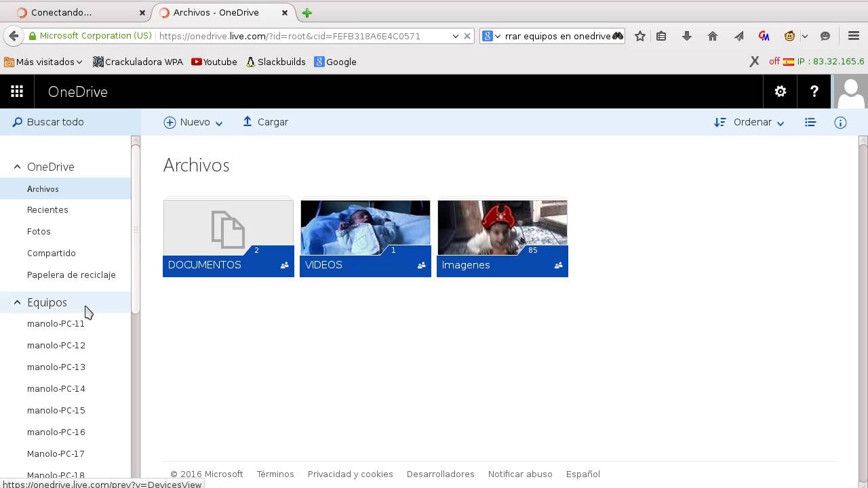Screen dimensions: 868x488
Task: Open the Ordenar sort dropdown
Action: tap(749, 122)
